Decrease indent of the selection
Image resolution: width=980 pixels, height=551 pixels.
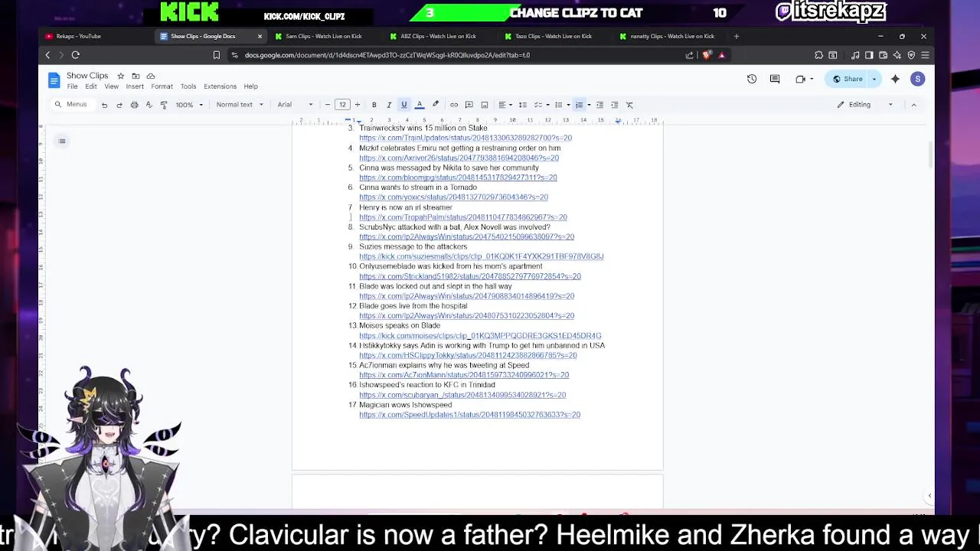click(x=599, y=105)
